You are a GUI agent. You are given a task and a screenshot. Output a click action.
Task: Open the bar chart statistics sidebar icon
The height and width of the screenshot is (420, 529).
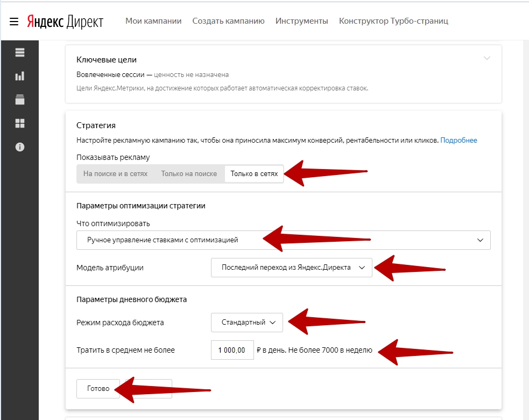(x=20, y=76)
